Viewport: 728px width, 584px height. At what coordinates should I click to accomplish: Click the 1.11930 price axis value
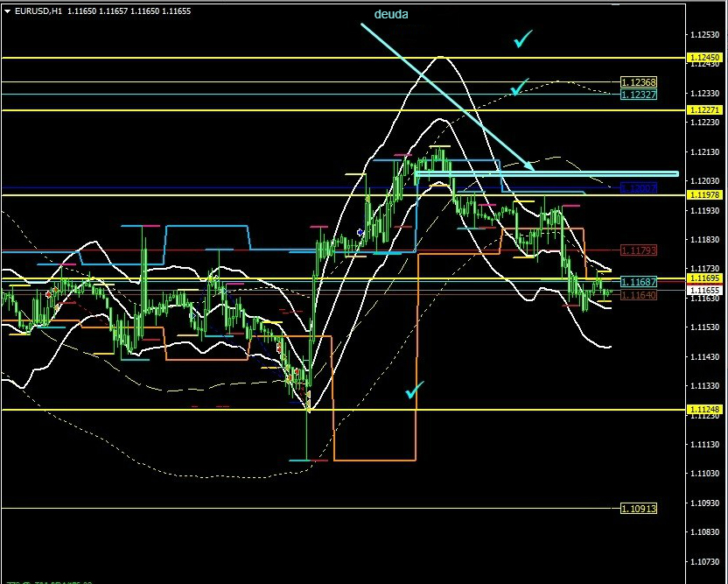tap(705, 210)
